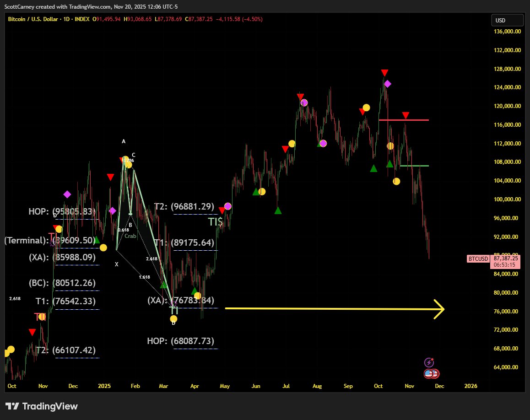Open the INDEX exchange selector in the legend
This screenshot has height=420, width=530.
pyautogui.click(x=82, y=19)
